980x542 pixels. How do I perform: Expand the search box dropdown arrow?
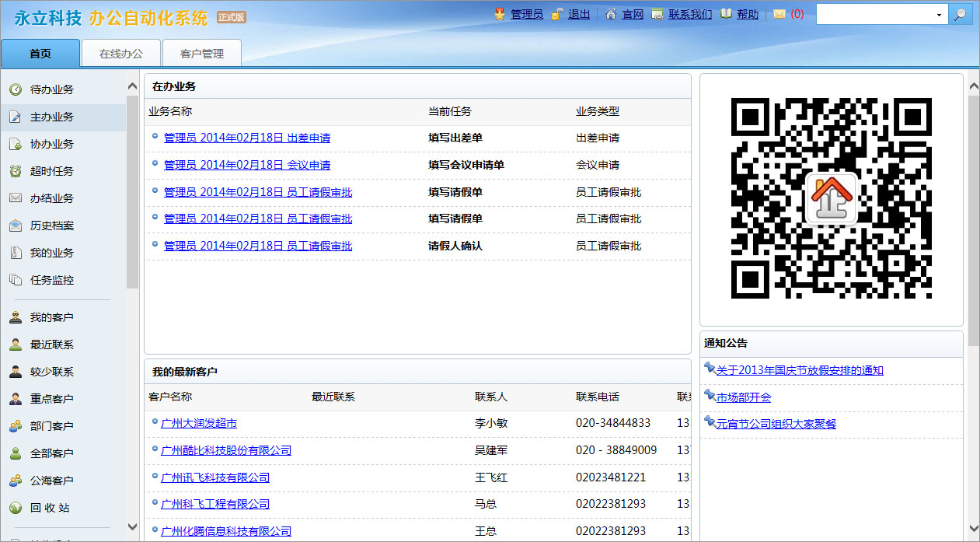click(940, 15)
